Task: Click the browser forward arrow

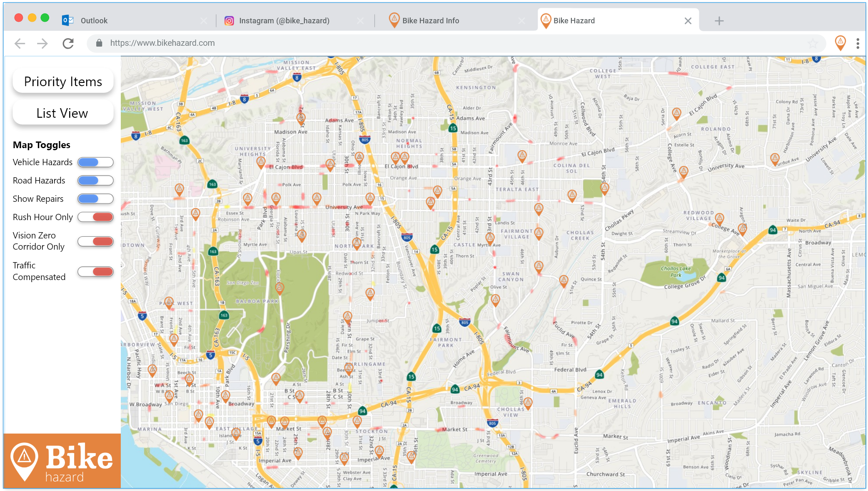Action: coord(42,43)
